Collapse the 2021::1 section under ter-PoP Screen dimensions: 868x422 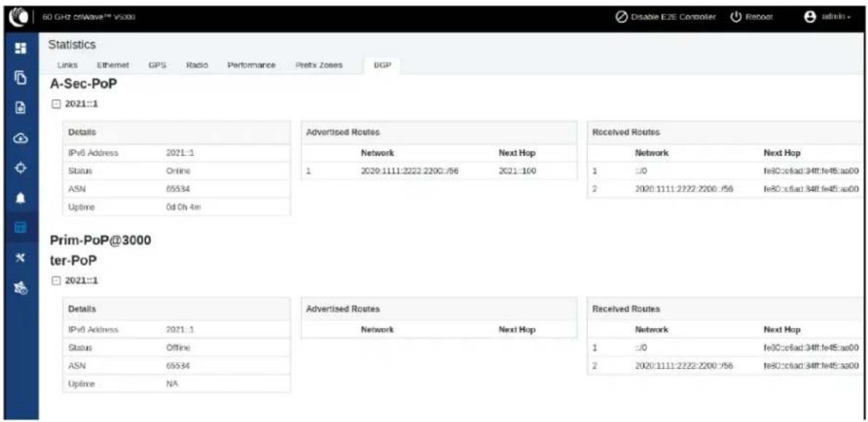click(55, 281)
